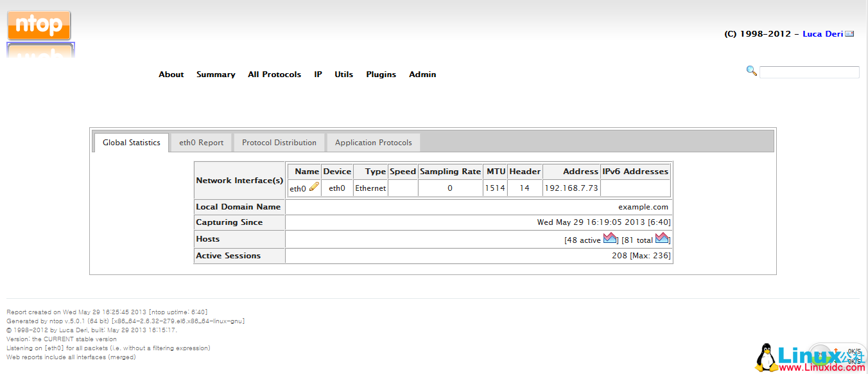Open the IP menu
This screenshot has height=374, width=868.
coord(318,75)
